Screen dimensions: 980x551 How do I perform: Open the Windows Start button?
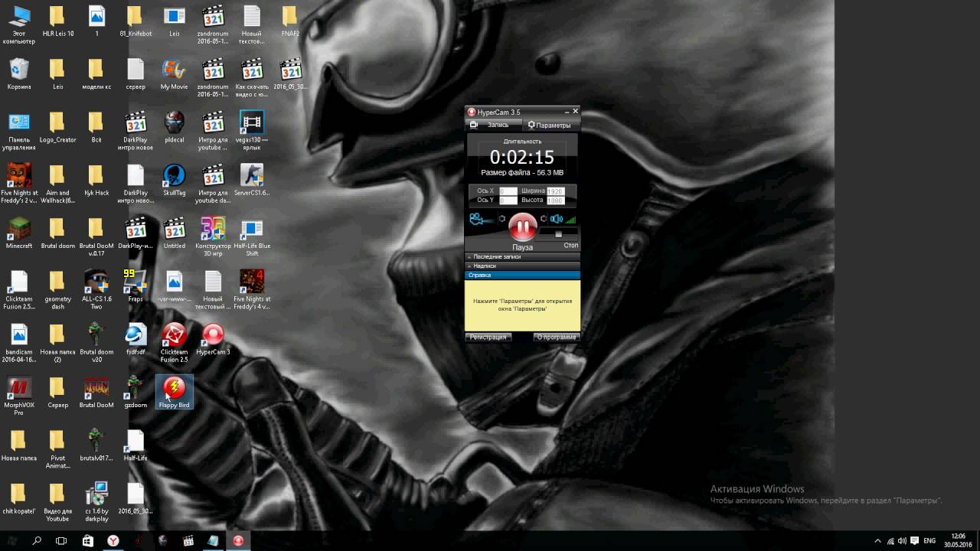pos(12,540)
